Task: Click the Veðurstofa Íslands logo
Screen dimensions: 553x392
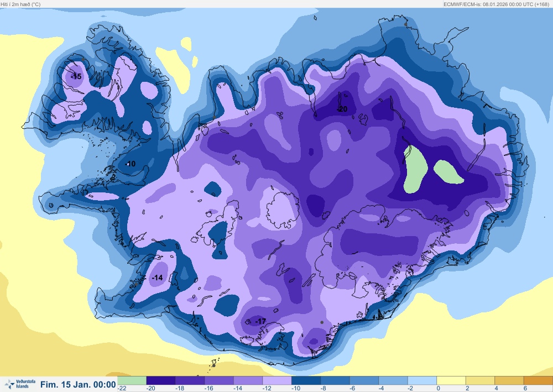Action: pos(20,384)
